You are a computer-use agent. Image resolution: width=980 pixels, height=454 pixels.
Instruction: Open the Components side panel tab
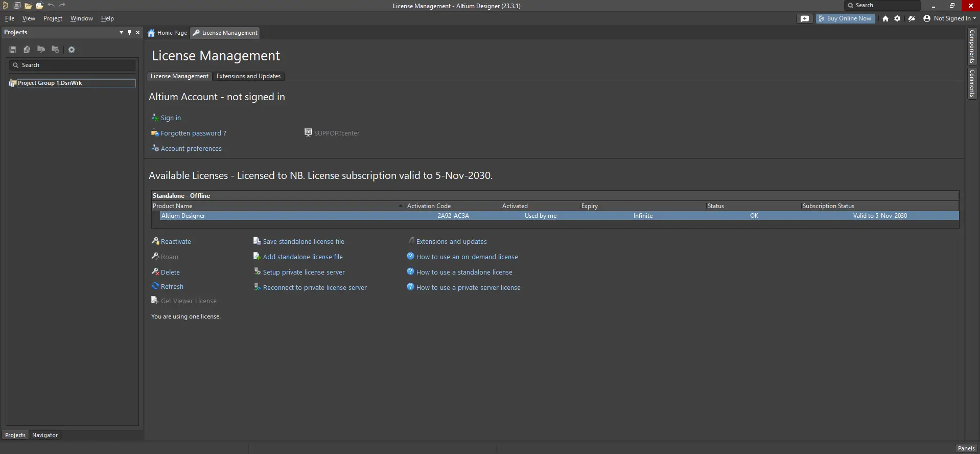point(972,47)
